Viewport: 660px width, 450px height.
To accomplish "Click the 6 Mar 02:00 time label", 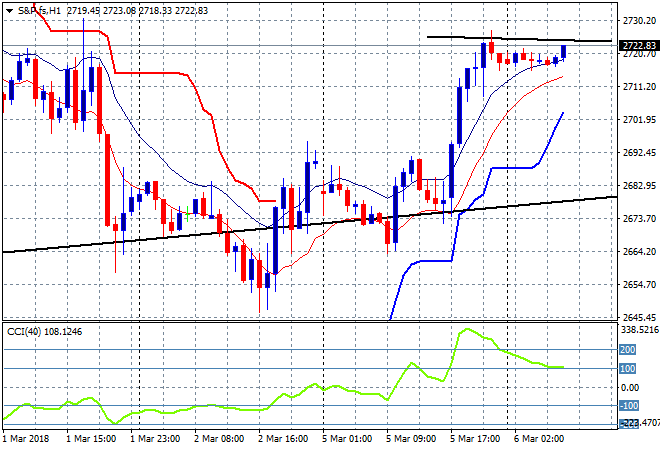I will [x=539, y=439].
